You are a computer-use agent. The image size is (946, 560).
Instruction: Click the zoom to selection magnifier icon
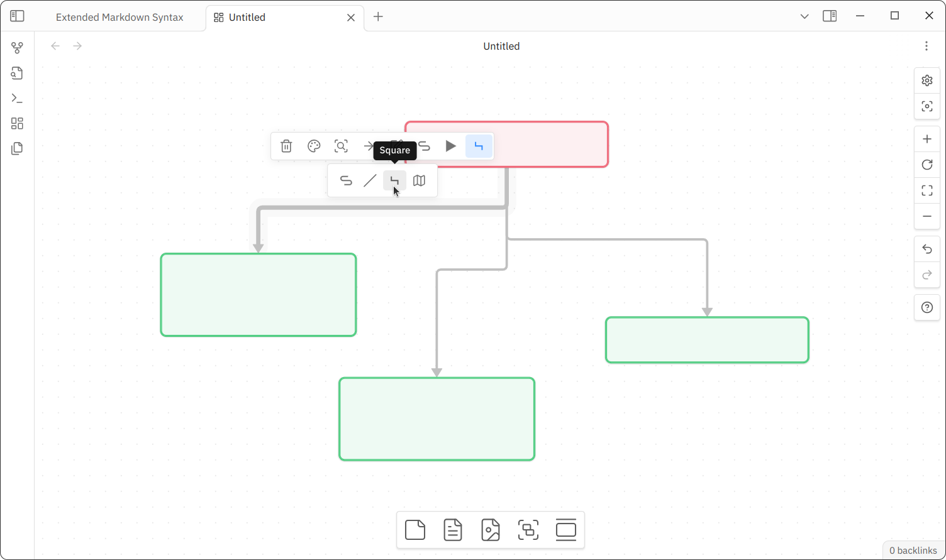pyautogui.click(x=341, y=146)
